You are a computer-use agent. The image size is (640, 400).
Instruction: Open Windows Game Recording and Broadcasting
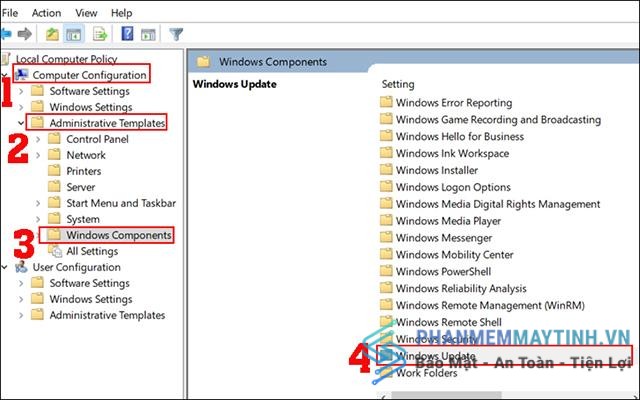498,120
